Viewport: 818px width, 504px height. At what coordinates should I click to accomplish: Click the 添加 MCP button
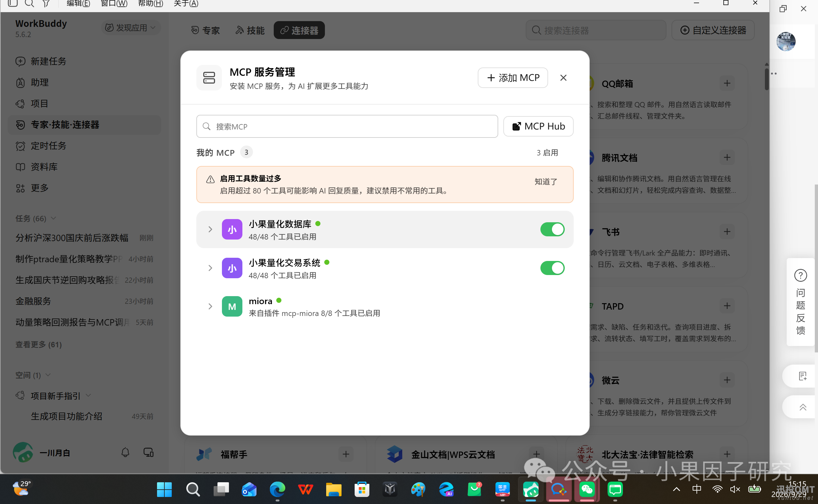513,78
